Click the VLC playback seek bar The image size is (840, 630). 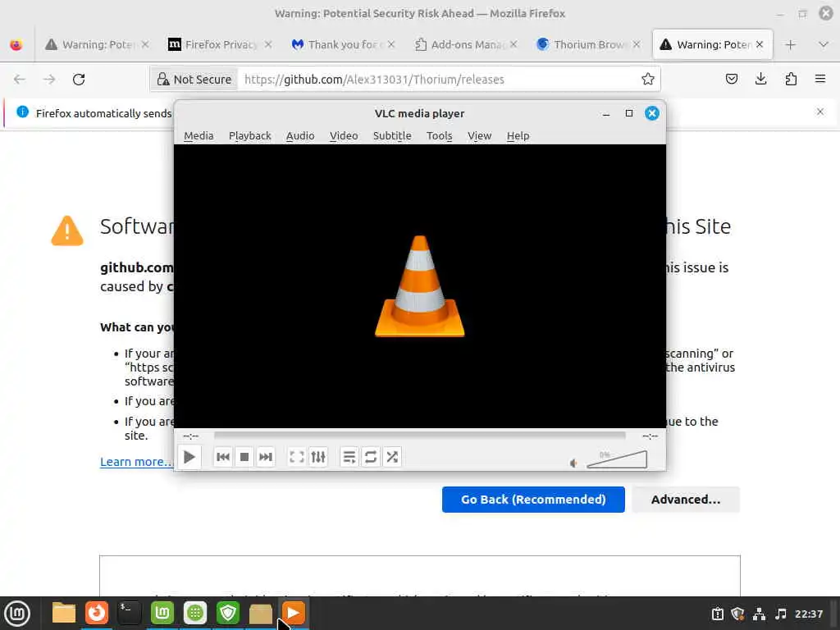[419, 436]
